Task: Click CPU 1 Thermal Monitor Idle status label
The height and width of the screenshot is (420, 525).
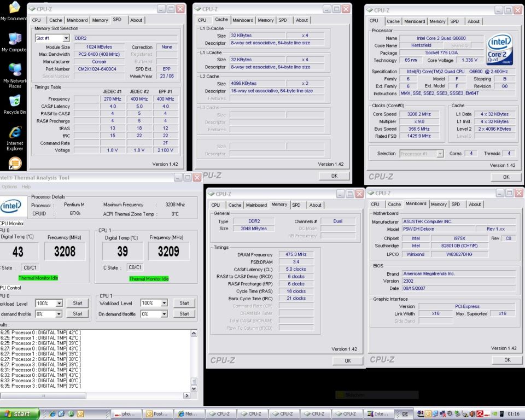Action: tap(149, 279)
